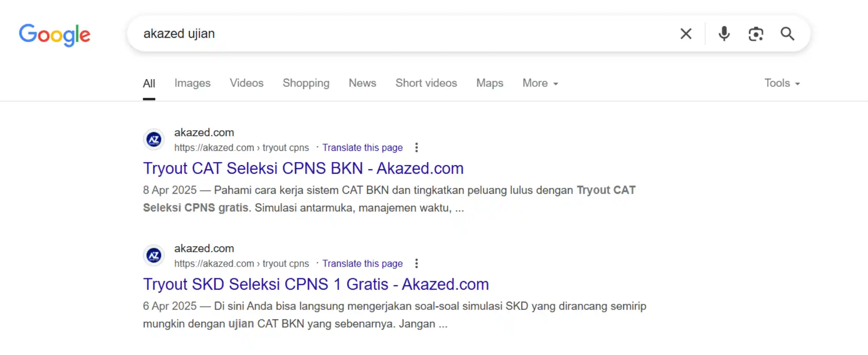
Task: Expand the Tools dropdown
Action: [x=782, y=83]
